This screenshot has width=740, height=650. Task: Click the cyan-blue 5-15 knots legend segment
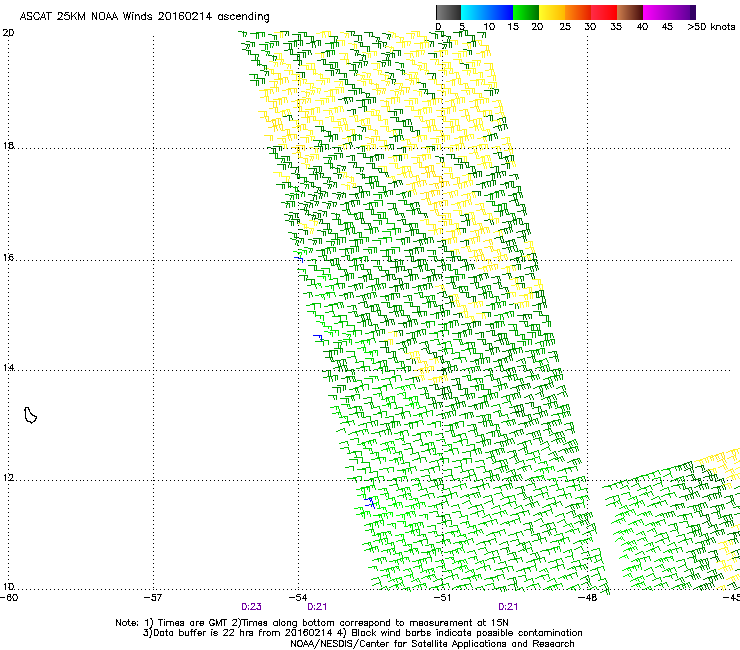click(x=487, y=12)
